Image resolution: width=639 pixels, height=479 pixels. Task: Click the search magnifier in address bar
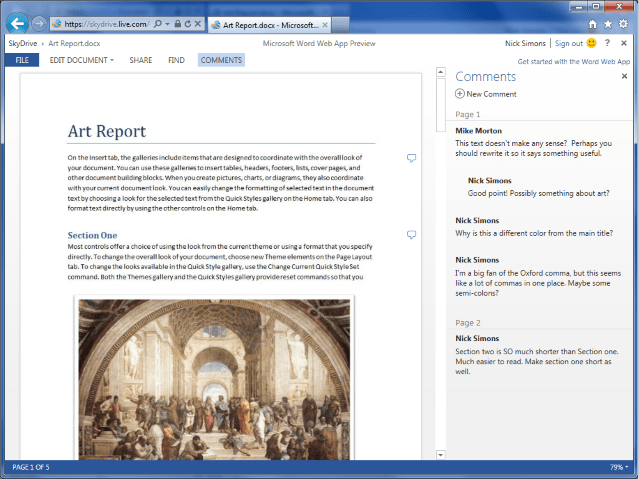158,24
